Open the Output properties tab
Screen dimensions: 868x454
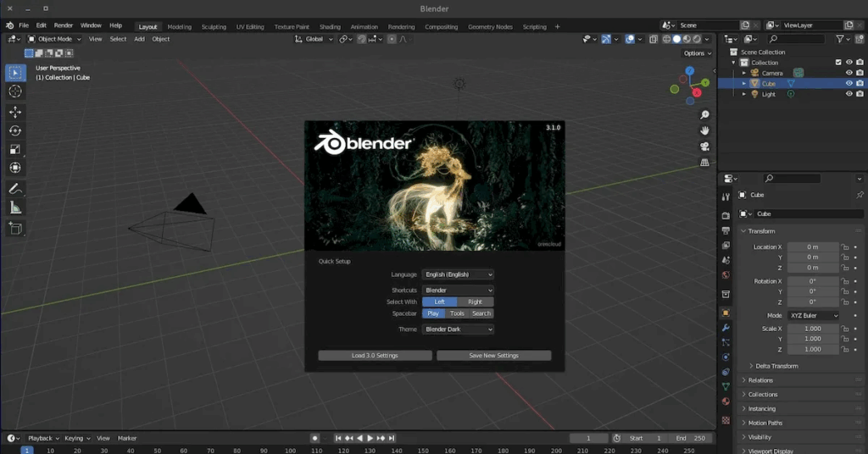pyautogui.click(x=726, y=230)
